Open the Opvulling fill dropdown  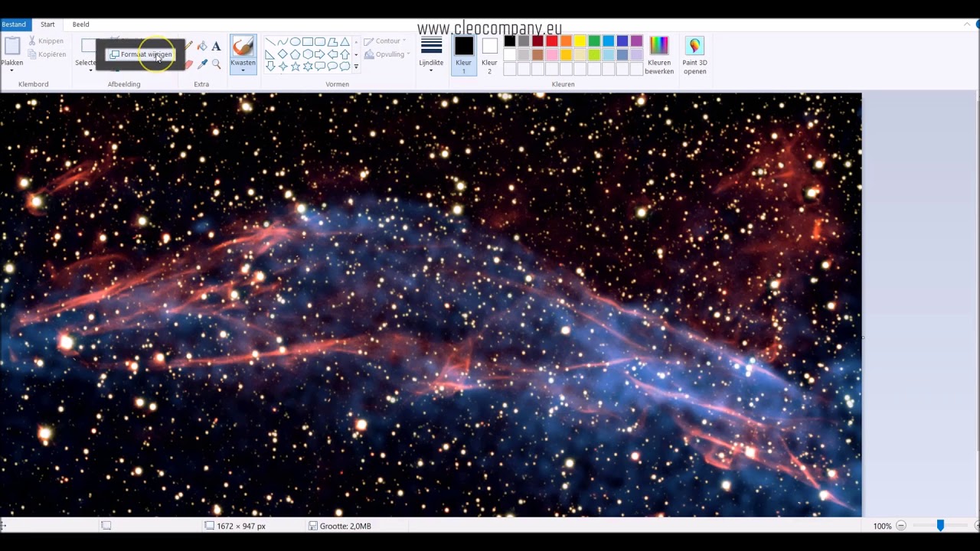point(387,54)
